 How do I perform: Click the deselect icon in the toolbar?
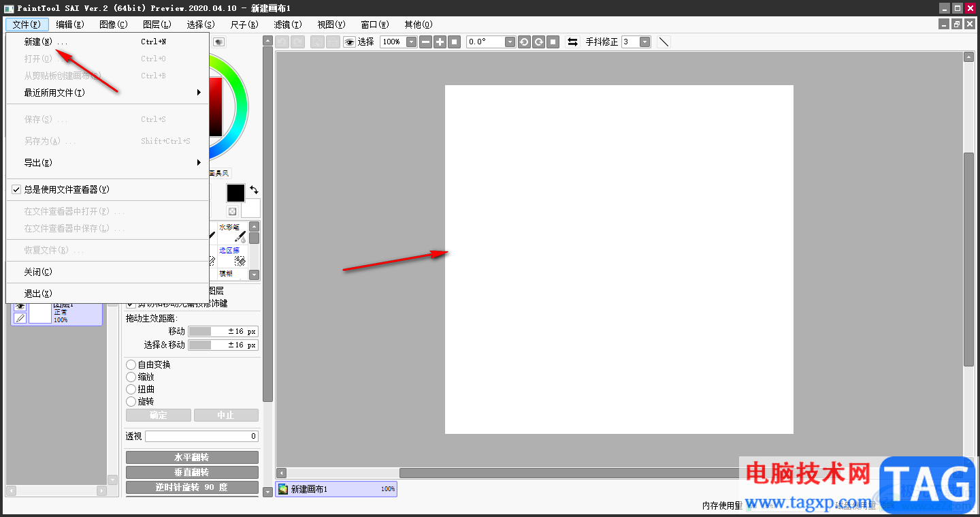coord(317,42)
